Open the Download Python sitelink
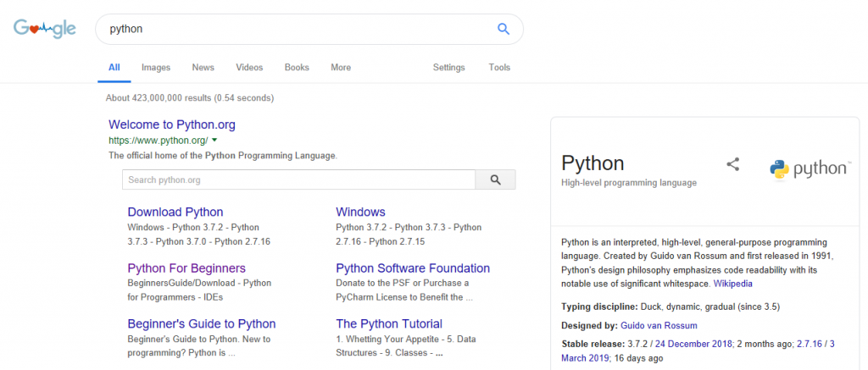The width and height of the screenshot is (868, 370). 175,212
